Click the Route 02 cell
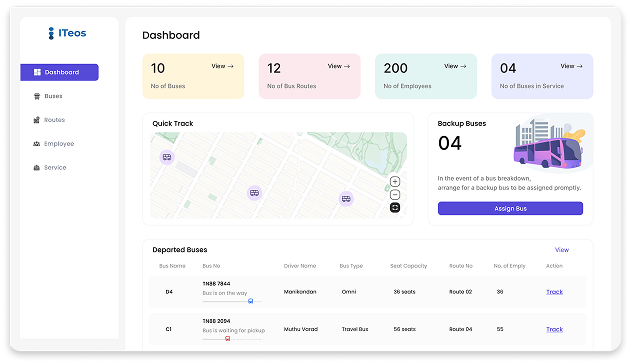Viewport: 630px width, 363px height. pos(460,292)
